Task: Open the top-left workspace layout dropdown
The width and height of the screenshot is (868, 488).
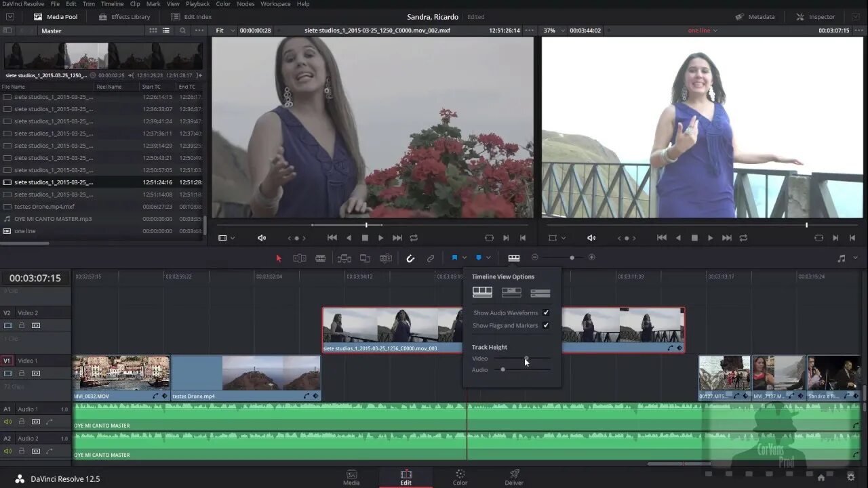Action: pyautogui.click(x=10, y=17)
